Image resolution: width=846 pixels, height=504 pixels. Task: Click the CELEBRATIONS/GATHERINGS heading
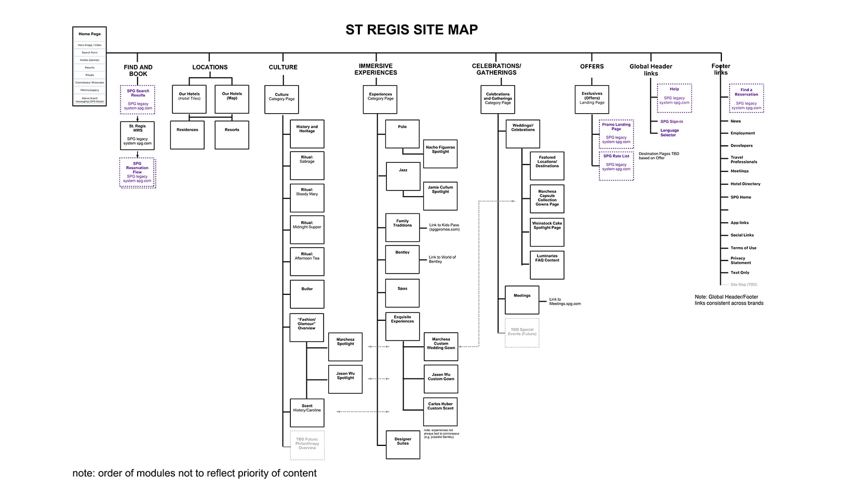point(496,70)
